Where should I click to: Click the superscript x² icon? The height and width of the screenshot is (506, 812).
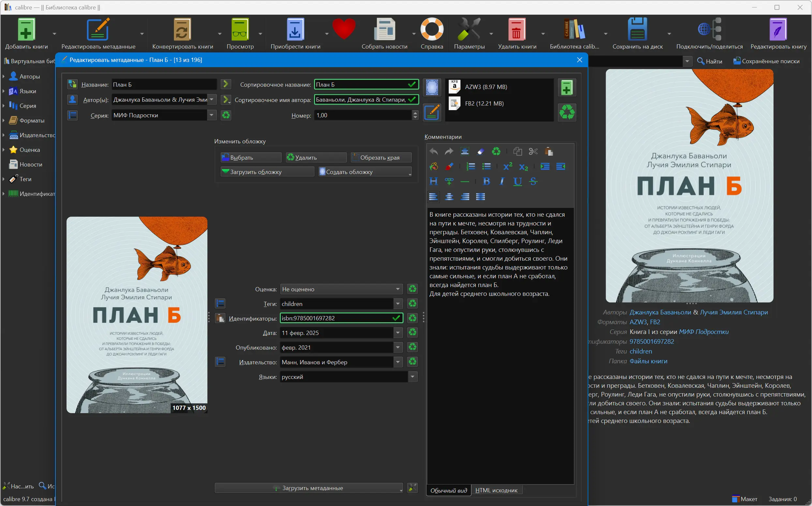(x=508, y=166)
